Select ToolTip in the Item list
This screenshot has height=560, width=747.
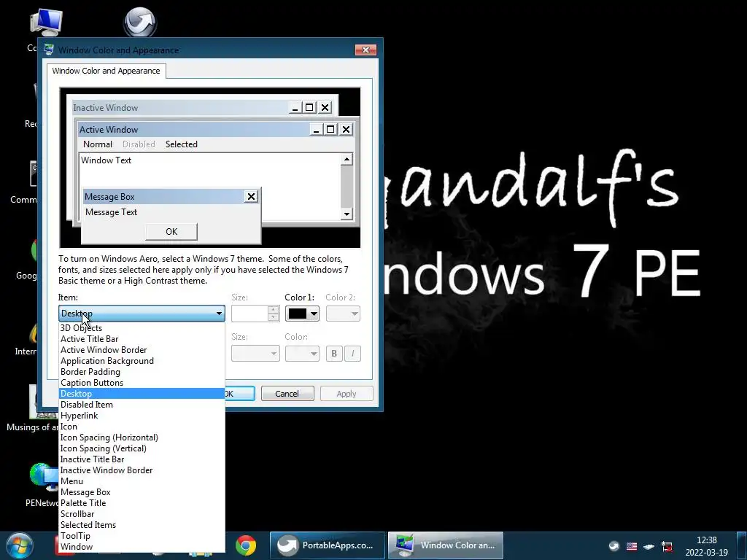142,536
